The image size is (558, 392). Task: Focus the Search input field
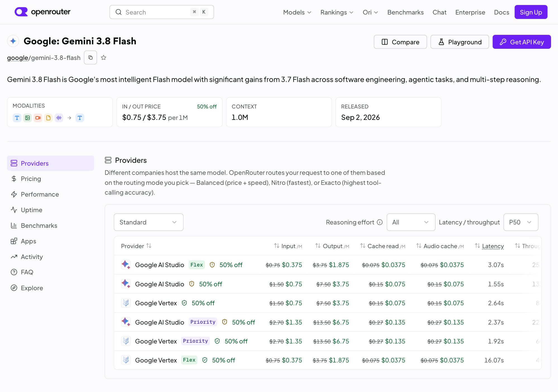pos(162,12)
